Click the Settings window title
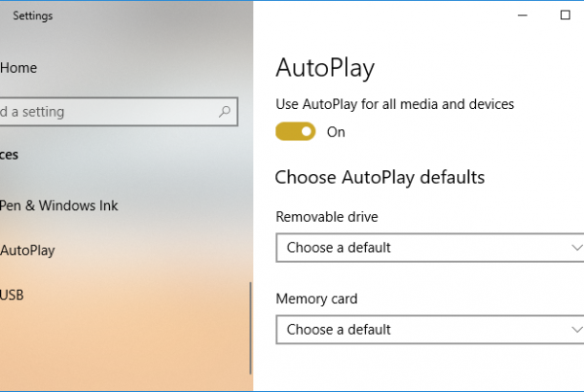This screenshot has height=392, width=584. [33, 16]
